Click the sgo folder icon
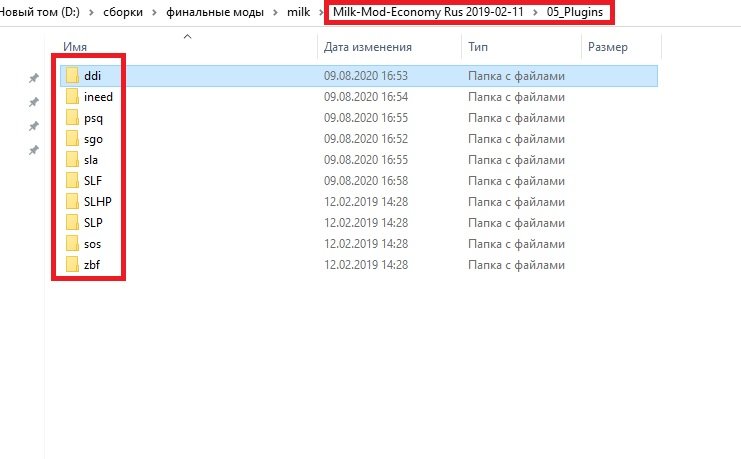The width and height of the screenshot is (741, 459). (x=72, y=139)
